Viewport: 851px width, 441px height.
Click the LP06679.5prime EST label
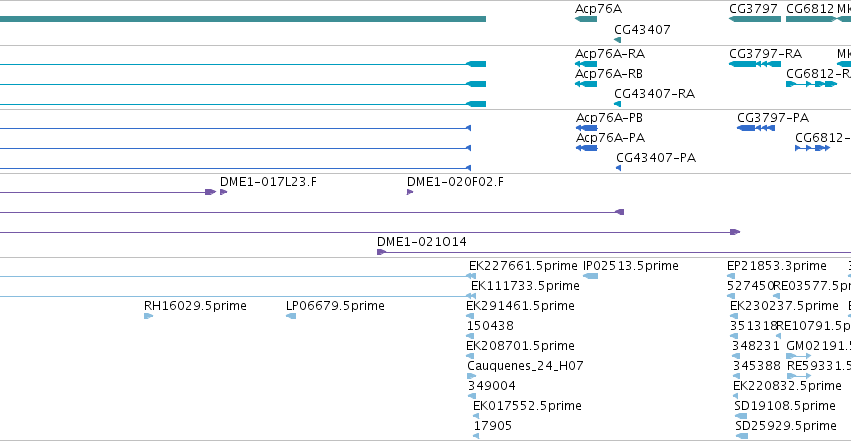pos(335,306)
